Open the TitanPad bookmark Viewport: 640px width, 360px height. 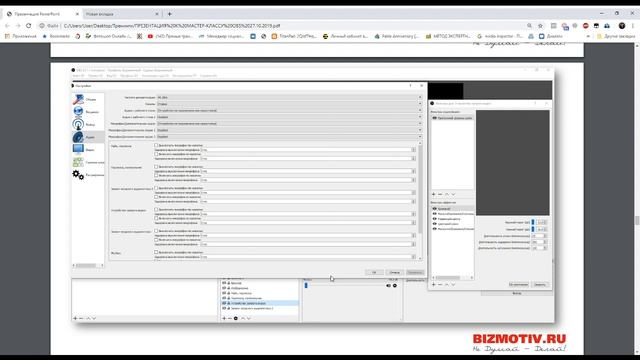point(294,36)
